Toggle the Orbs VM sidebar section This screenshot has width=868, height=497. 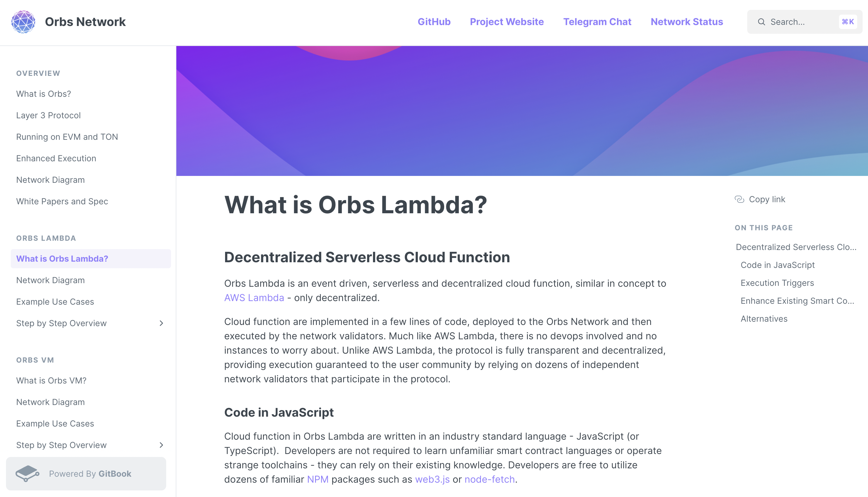click(35, 359)
